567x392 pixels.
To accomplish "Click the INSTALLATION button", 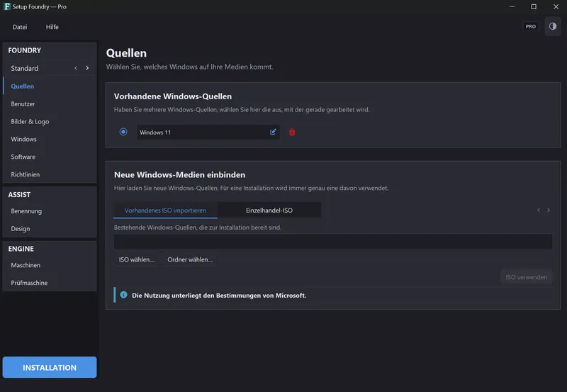I will [x=50, y=367].
